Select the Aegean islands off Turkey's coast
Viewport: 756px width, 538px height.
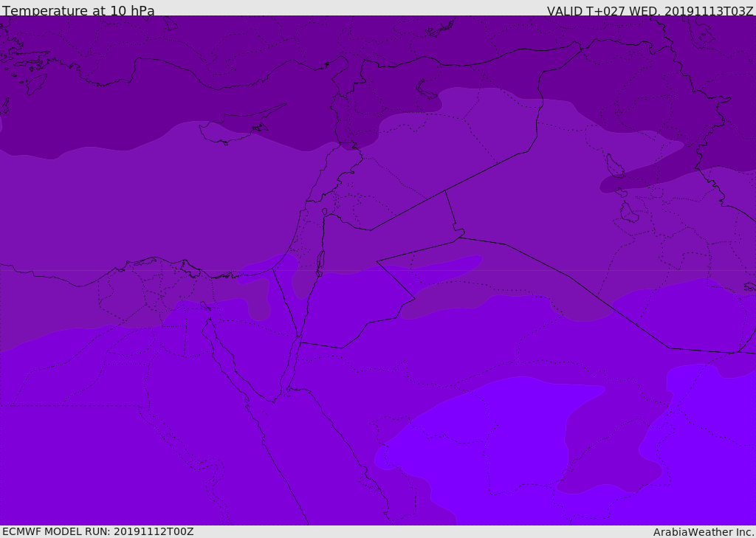[33, 83]
